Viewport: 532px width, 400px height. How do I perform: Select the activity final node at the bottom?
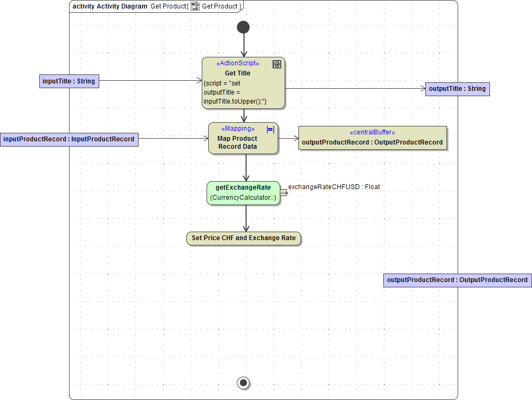(243, 382)
